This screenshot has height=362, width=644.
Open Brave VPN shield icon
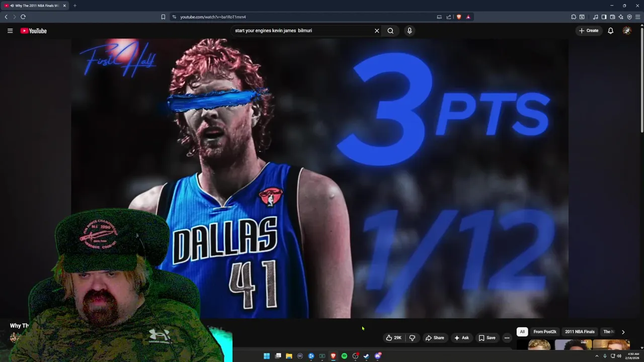(x=629, y=17)
